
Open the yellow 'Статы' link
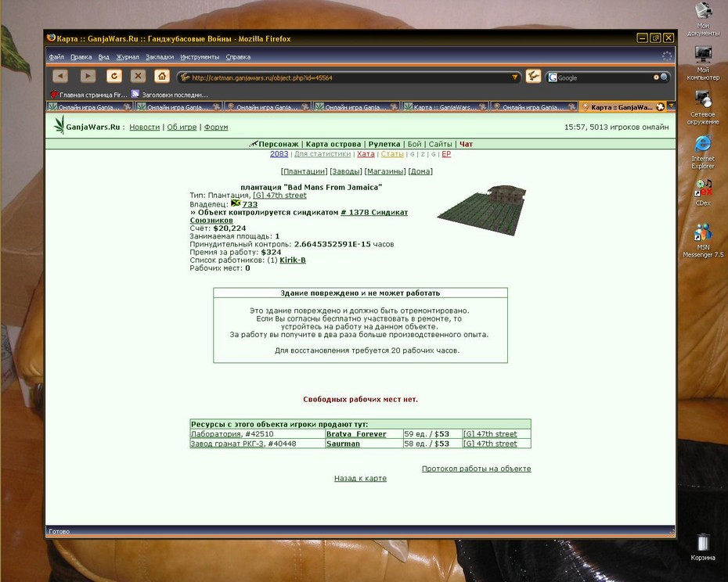392,153
